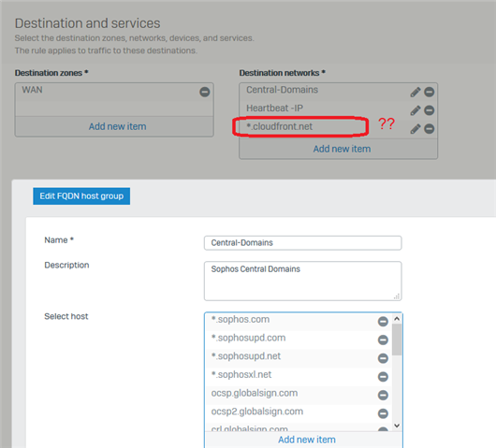Remove *.sophosupd.com from host list

point(383,340)
